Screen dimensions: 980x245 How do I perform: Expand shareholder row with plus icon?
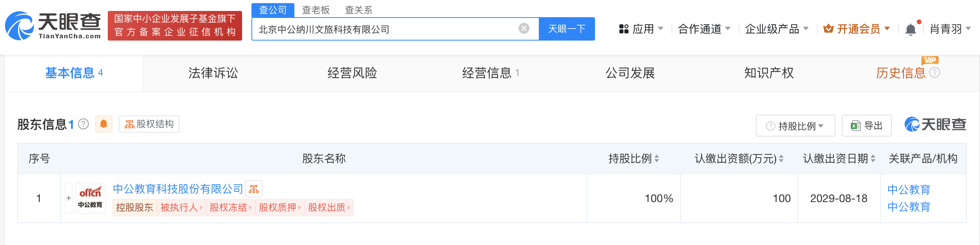click(69, 198)
